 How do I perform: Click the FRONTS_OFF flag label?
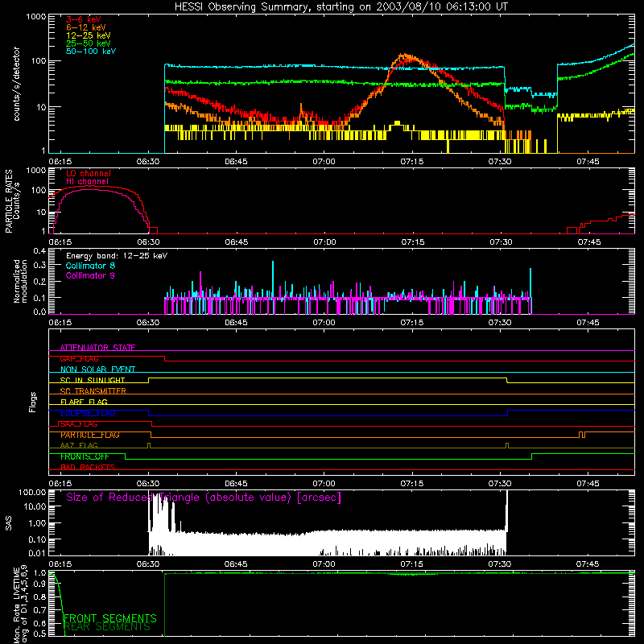click(x=85, y=456)
